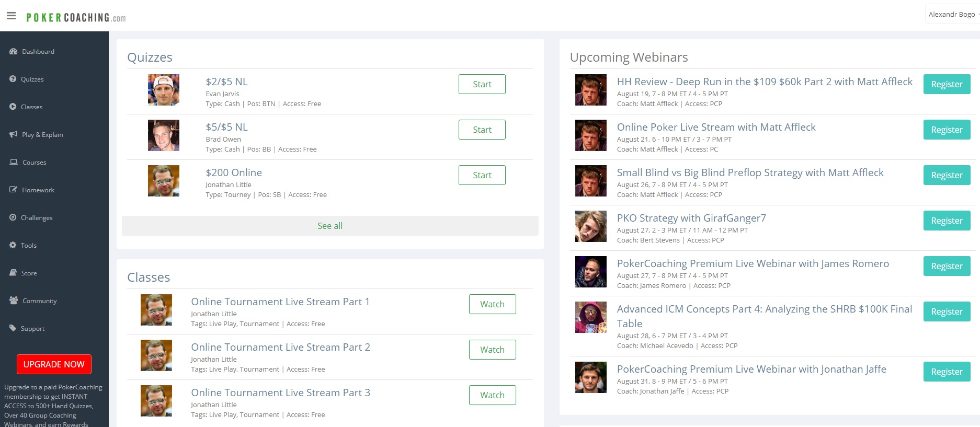The width and height of the screenshot is (980, 427).
Task: Register for Jonathan Jaffe Premium webinar
Action: coord(947,372)
